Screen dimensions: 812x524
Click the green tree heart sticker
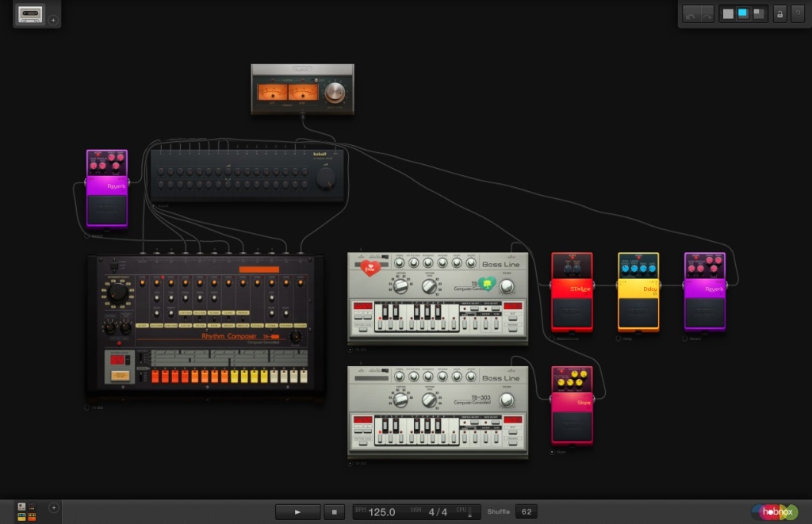488,283
